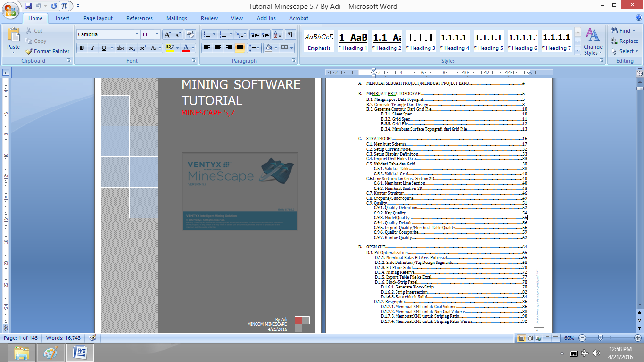Click the Copy button
The width and height of the screenshot is (644, 362).
pyautogui.click(x=35, y=41)
